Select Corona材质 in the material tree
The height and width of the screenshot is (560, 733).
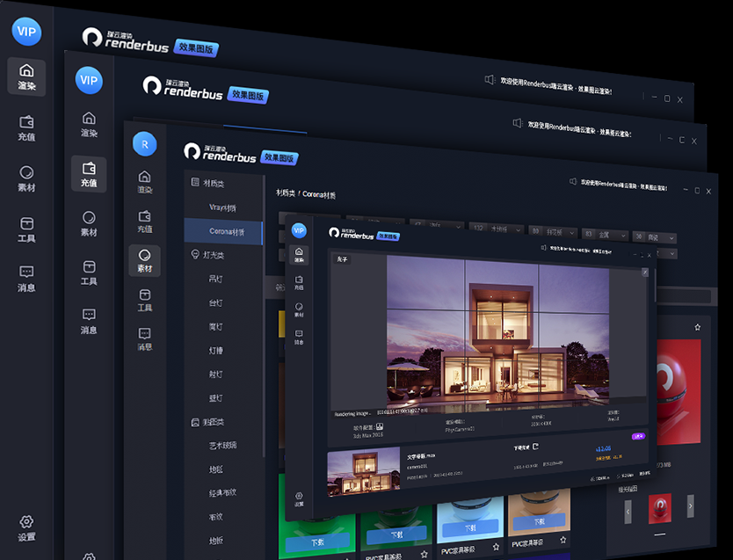click(223, 231)
